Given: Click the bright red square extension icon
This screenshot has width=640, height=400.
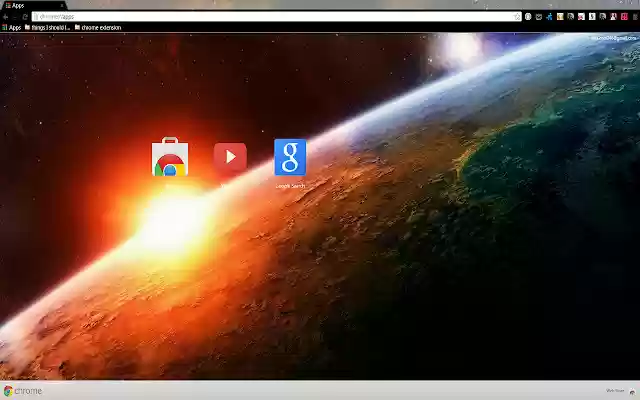Looking at the screenshot, I should (624, 17).
